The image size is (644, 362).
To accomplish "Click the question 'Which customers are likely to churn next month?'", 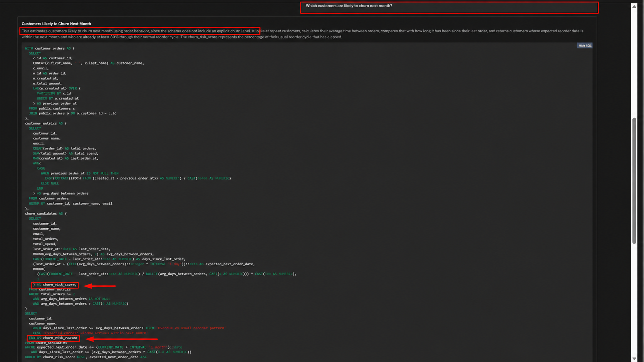I will (349, 6).
